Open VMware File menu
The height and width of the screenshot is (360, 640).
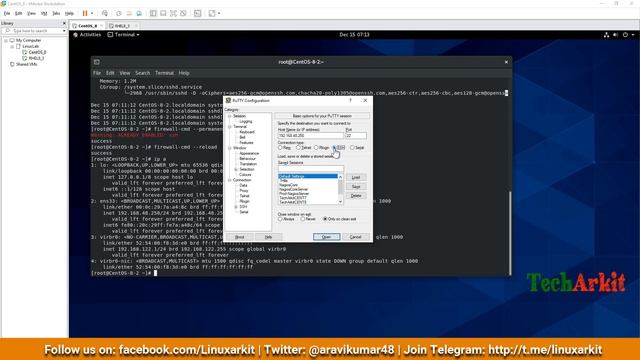[7, 13]
